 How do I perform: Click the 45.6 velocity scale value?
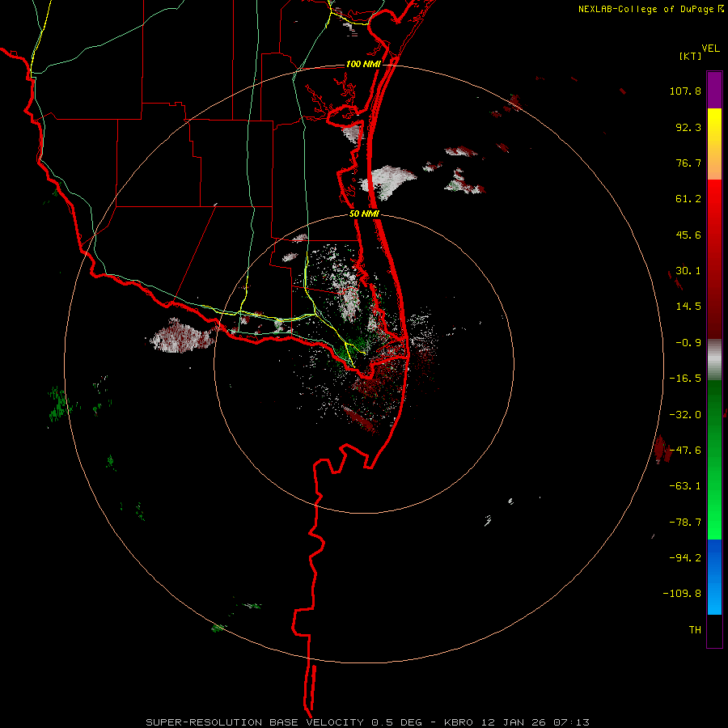688,235
